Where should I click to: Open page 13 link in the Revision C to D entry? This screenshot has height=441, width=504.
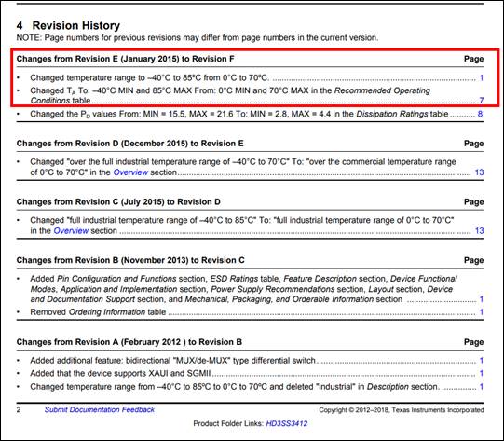pos(479,231)
